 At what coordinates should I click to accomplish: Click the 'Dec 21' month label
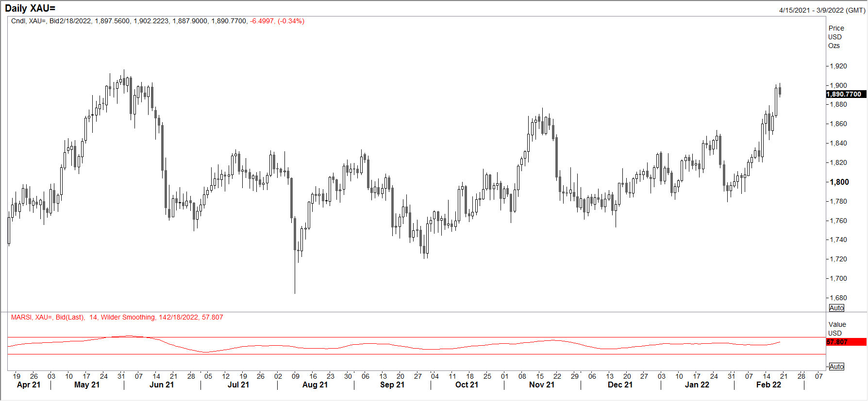(x=620, y=385)
